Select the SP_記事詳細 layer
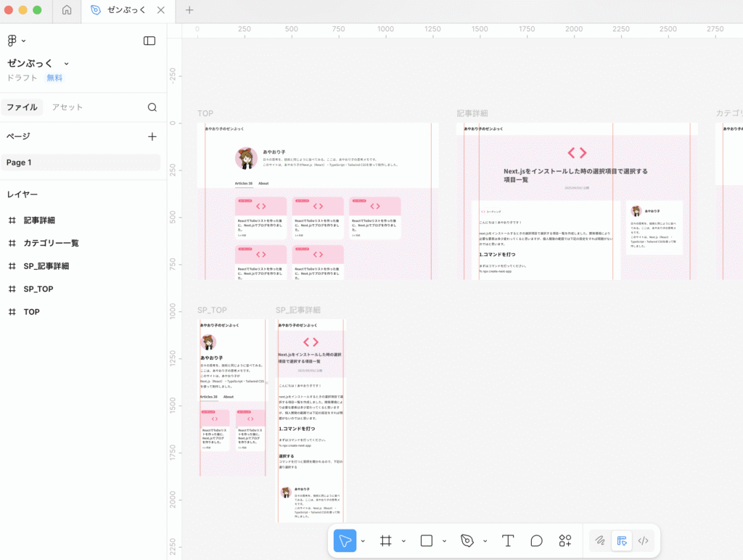Viewport: 743px width, 560px height. coord(46,266)
